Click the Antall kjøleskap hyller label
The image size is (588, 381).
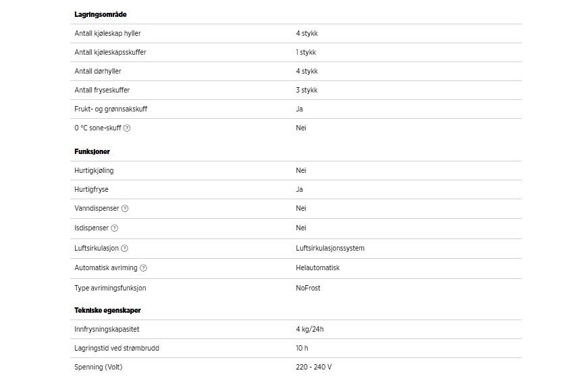107,33
